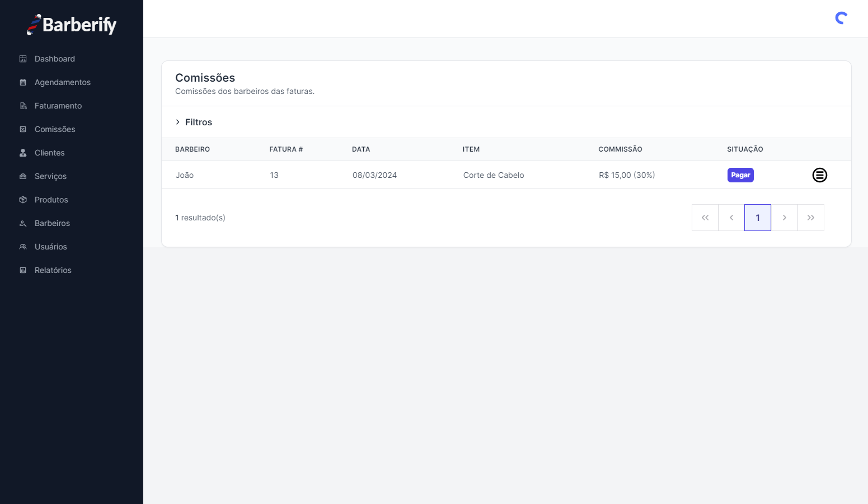Screen dimensions: 868x504
Task: Switch to the Comissões menu item
Action: coord(54,129)
